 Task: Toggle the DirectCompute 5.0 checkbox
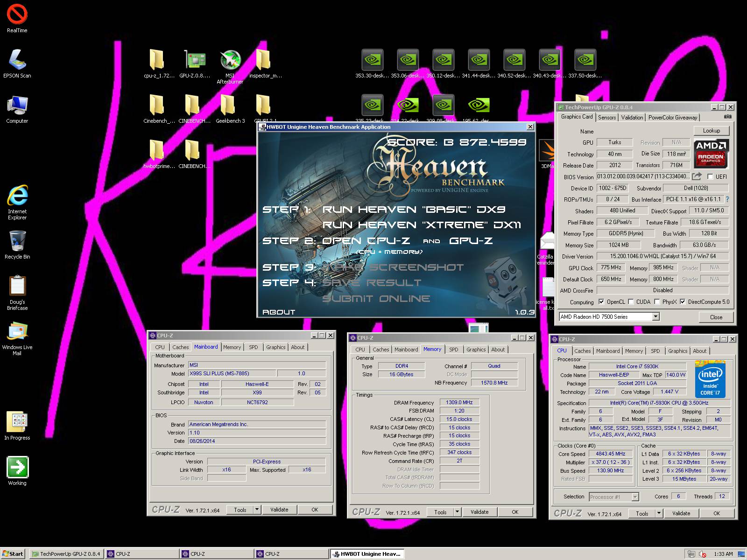coord(683,301)
